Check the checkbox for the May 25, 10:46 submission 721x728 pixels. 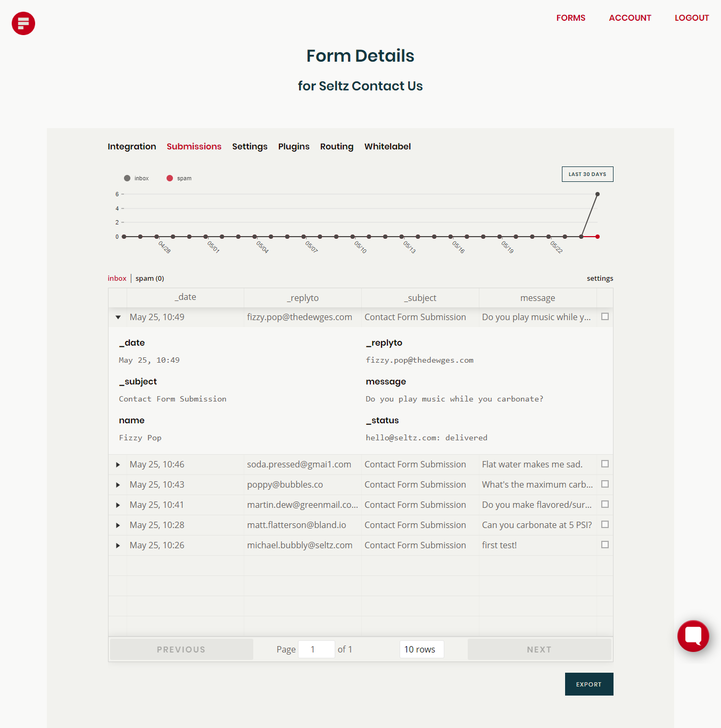604,464
